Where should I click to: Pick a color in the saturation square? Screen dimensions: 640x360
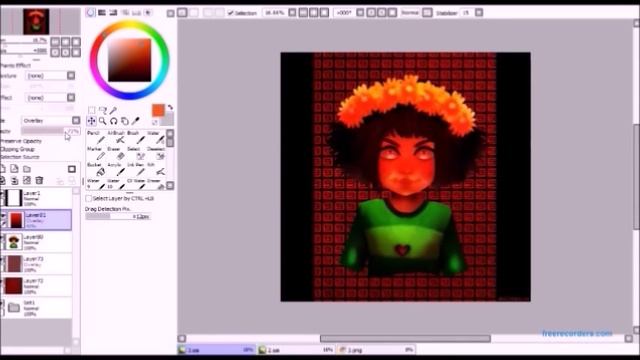130,60
